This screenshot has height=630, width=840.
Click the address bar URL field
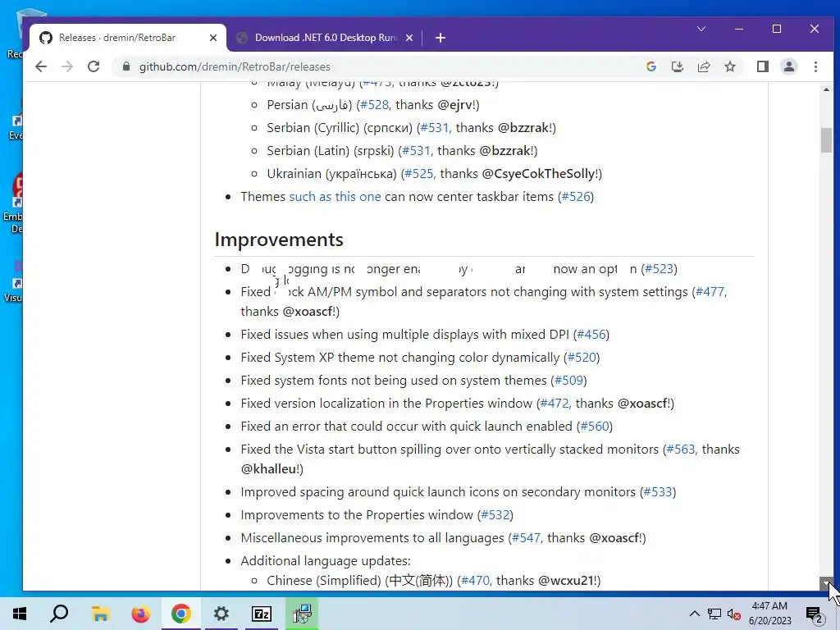point(375,66)
